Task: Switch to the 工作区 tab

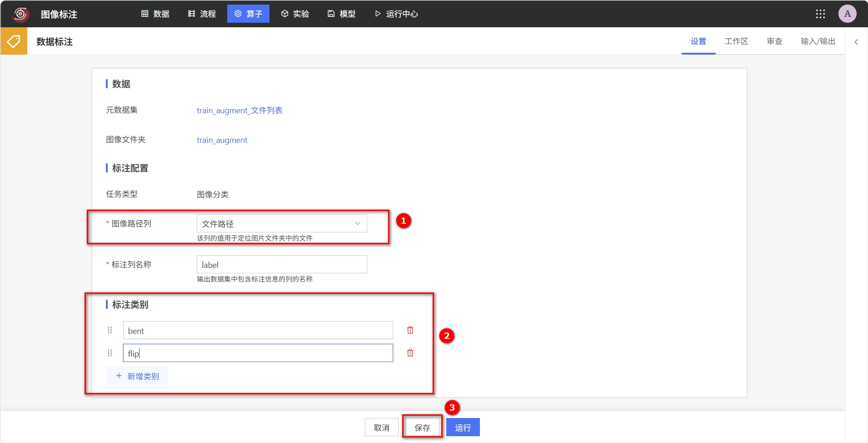Action: [x=736, y=41]
